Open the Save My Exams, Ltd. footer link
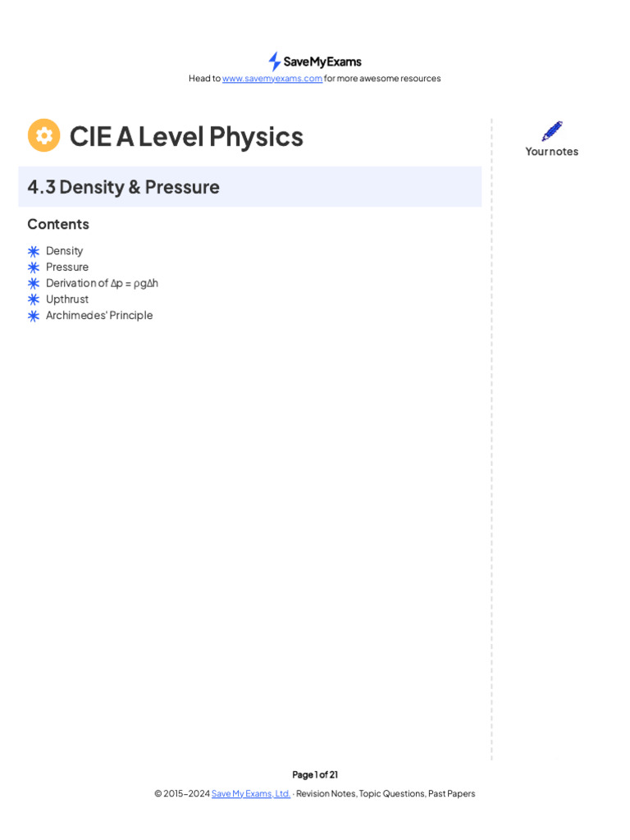This screenshot has width=630, height=840. click(x=251, y=794)
